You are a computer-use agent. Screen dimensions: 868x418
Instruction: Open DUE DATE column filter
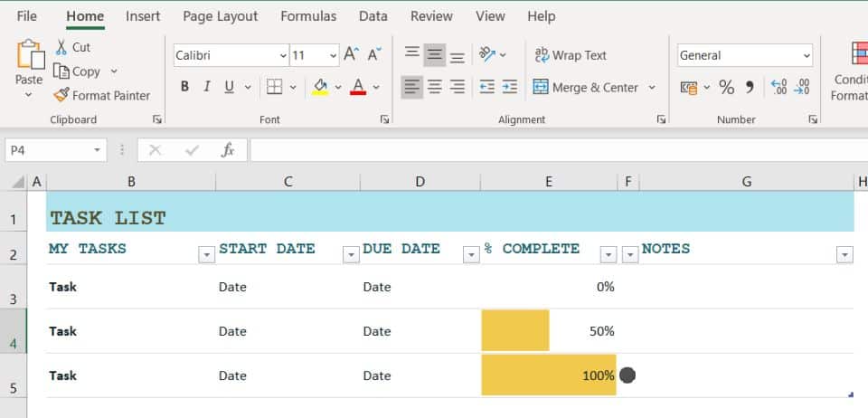point(471,254)
